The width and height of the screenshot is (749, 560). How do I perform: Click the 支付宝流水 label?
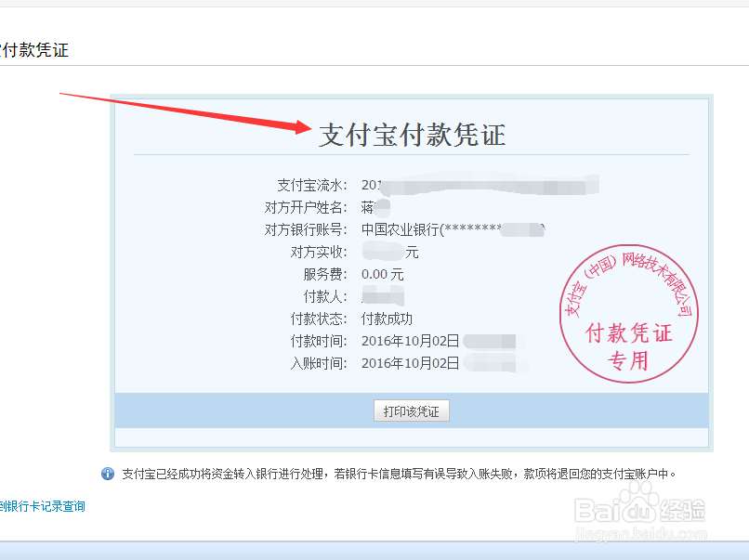pos(312,185)
